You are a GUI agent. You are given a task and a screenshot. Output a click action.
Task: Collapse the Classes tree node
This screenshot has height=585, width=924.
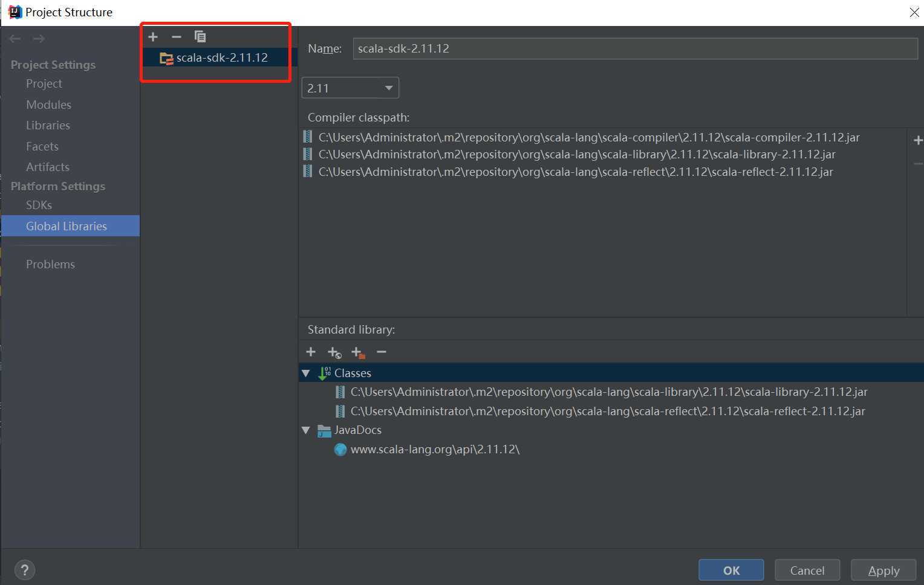[306, 373]
